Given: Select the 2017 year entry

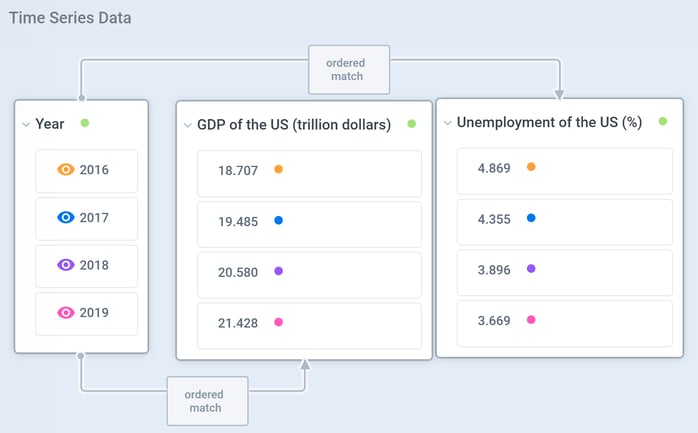Looking at the screenshot, I should tap(86, 219).
